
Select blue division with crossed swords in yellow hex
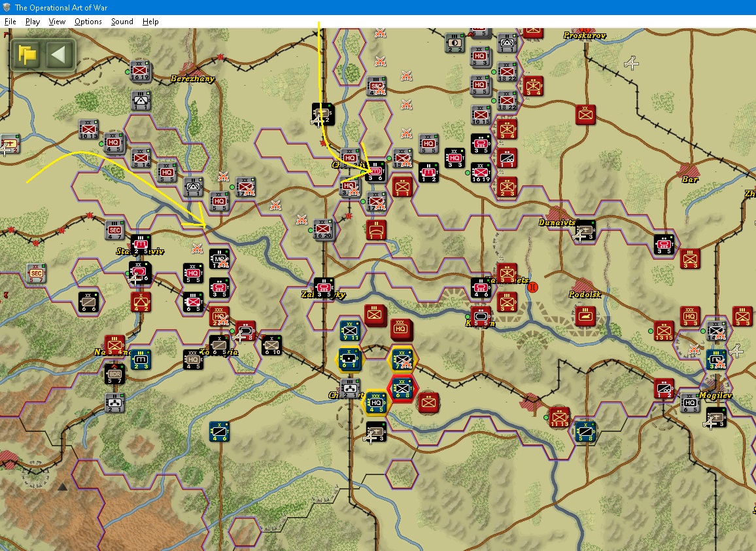pyautogui.click(x=402, y=359)
